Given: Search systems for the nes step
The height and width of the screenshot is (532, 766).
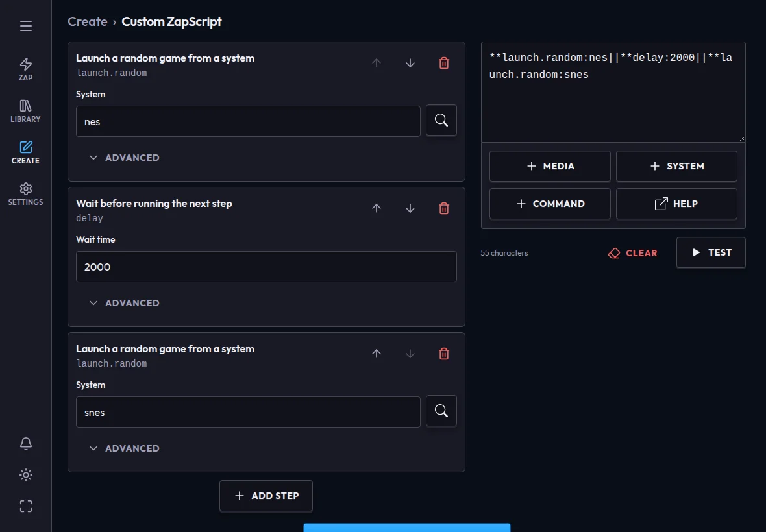Looking at the screenshot, I should (x=441, y=120).
